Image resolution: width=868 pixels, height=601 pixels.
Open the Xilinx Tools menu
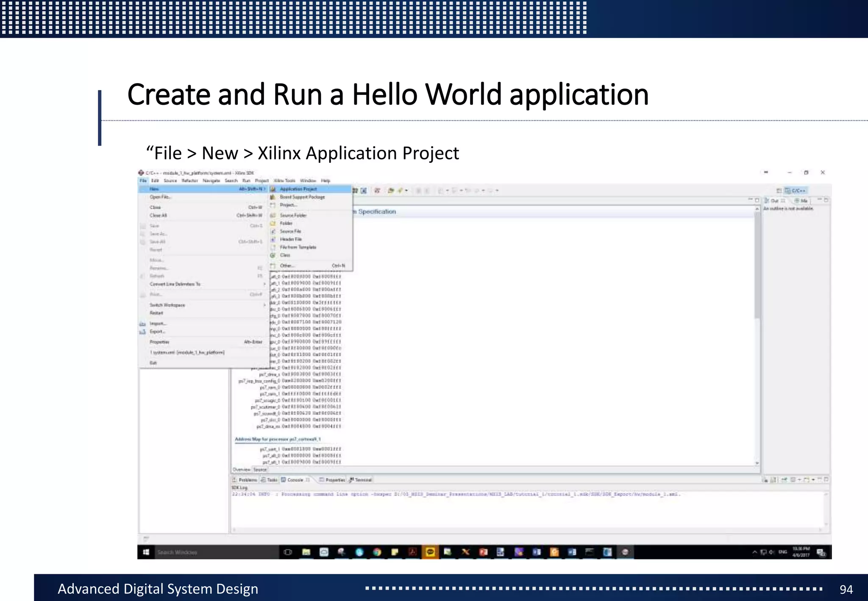coord(284,181)
